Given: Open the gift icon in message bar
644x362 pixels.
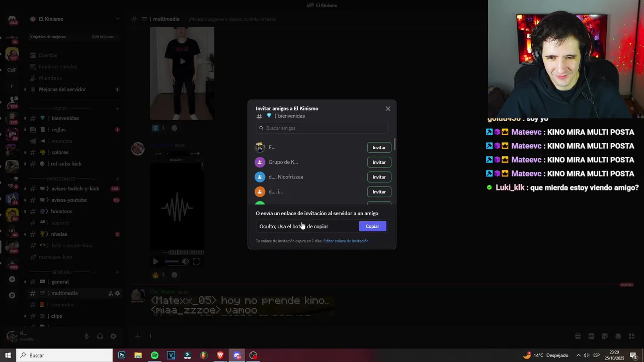Looking at the screenshot, I should (578, 336).
